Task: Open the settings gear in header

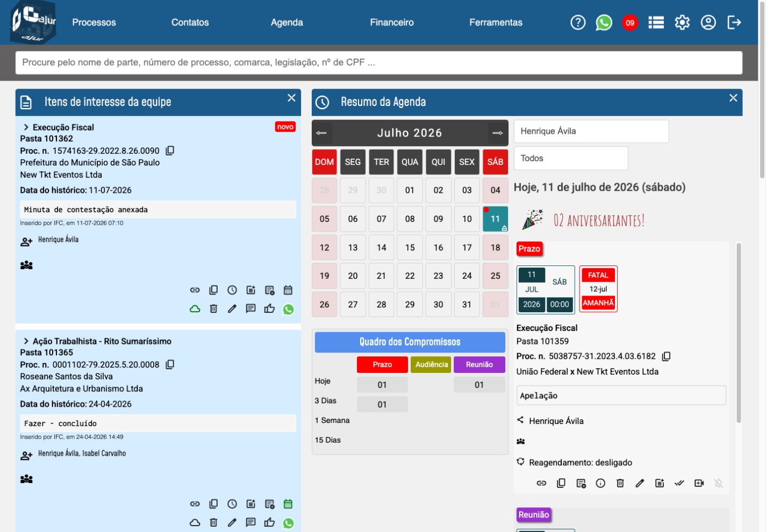Action: click(x=682, y=23)
